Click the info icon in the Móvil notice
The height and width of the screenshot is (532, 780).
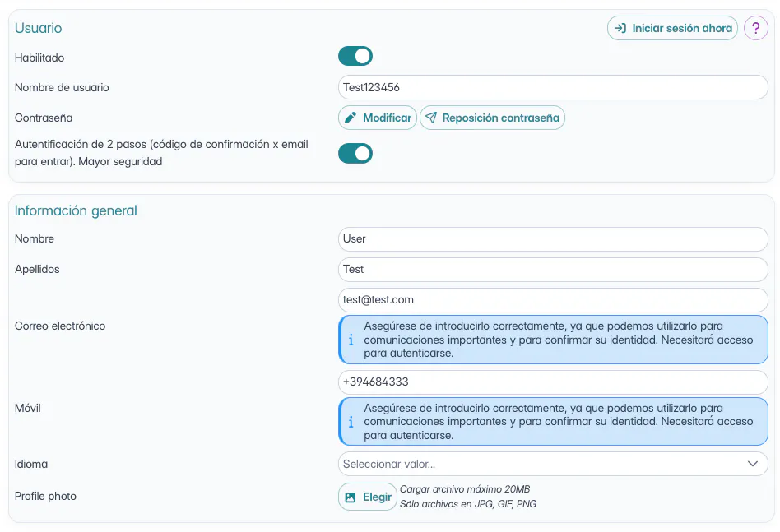tap(351, 422)
